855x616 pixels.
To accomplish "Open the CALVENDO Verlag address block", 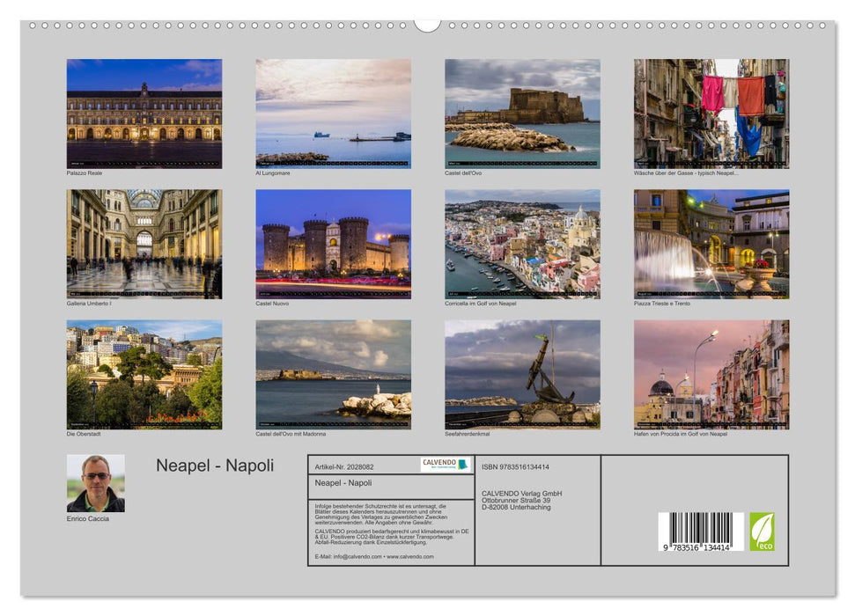I will [x=520, y=499].
